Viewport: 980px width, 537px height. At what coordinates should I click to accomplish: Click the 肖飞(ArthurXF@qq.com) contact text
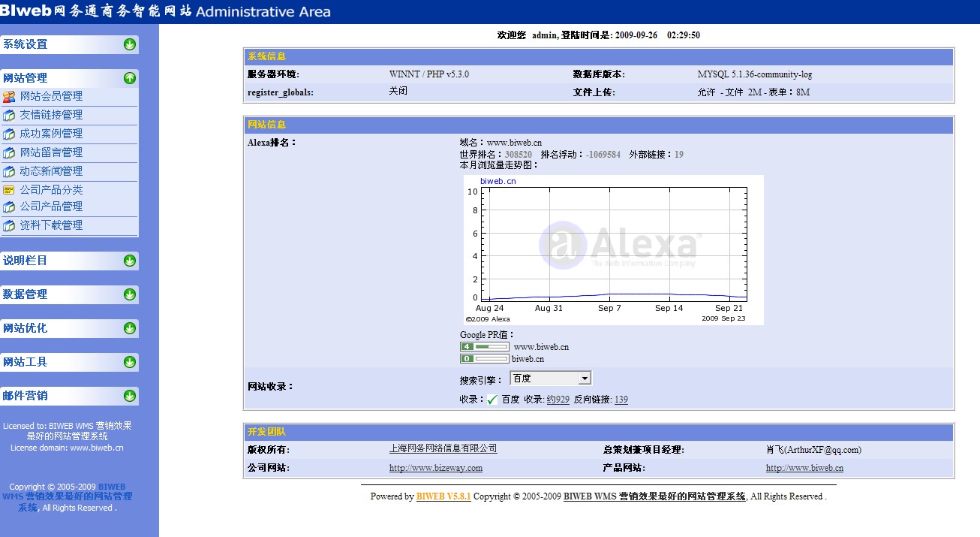tap(813, 450)
